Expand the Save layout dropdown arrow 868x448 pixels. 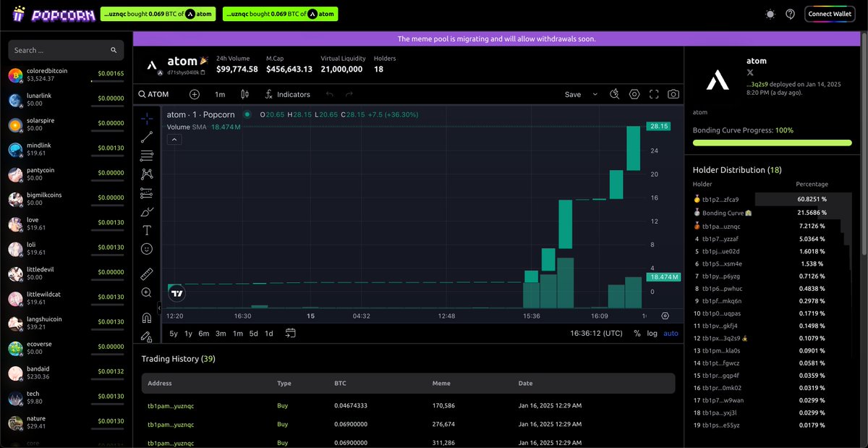pyautogui.click(x=595, y=94)
